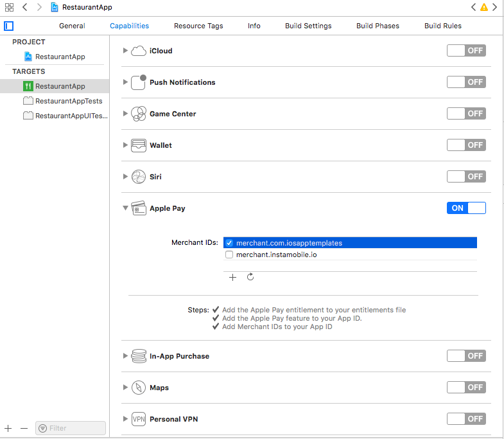The height and width of the screenshot is (439, 504).
Task: Toggle the project and targets list sidebar
Action: 9,26
